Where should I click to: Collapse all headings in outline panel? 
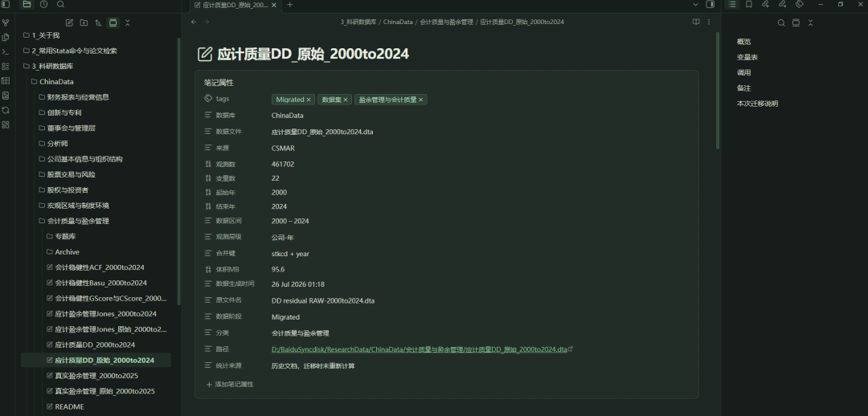810,22
